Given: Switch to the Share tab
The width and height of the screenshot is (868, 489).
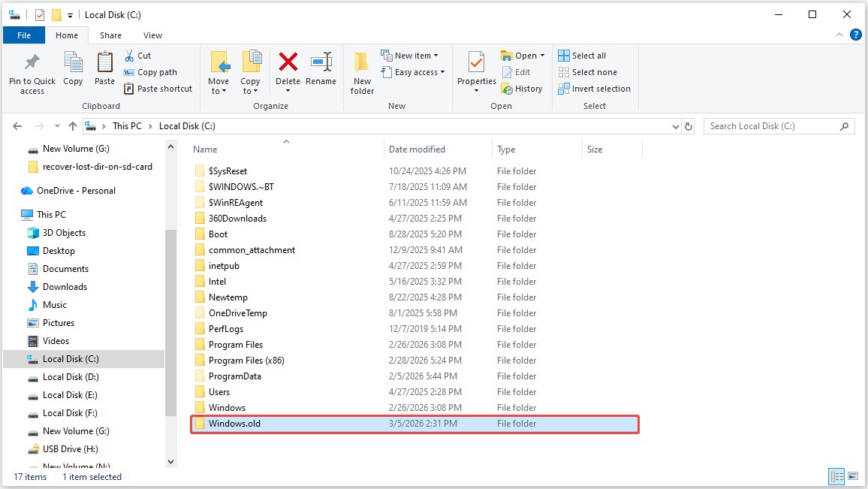Looking at the screenshot, I should tap(110, 35).
